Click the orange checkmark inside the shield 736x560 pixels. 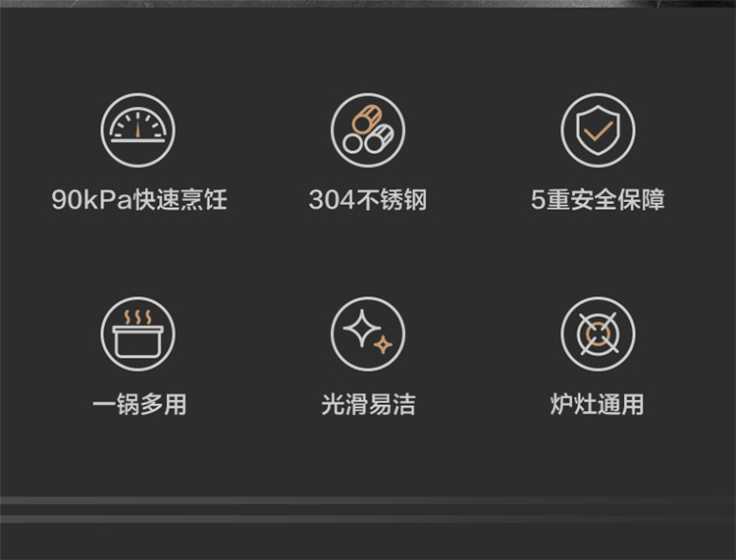(x=598, y=130)
